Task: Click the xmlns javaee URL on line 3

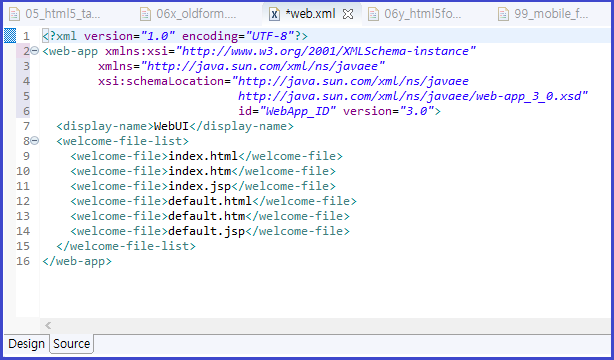Action: point(262,66)
